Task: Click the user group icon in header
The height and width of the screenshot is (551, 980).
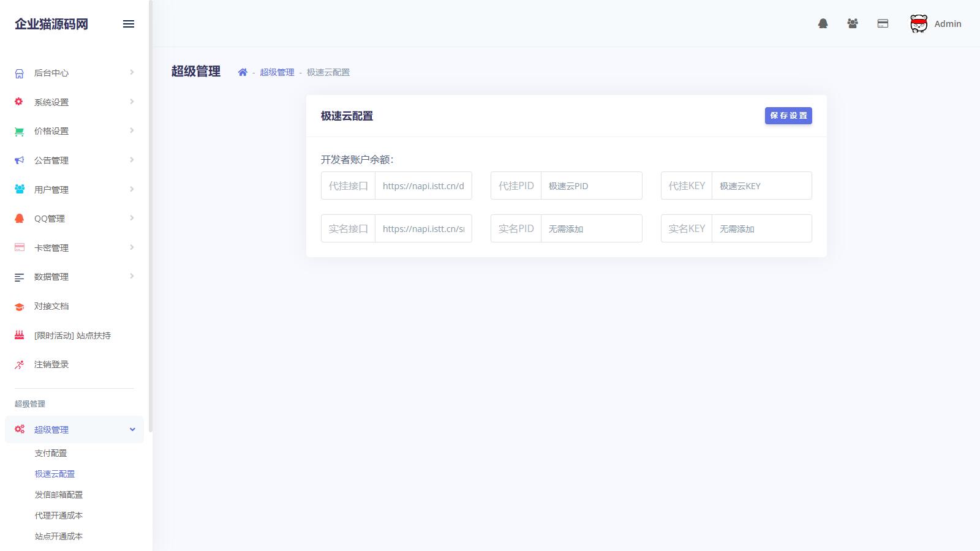Action: pyautogui.click(x=853, y=24)
